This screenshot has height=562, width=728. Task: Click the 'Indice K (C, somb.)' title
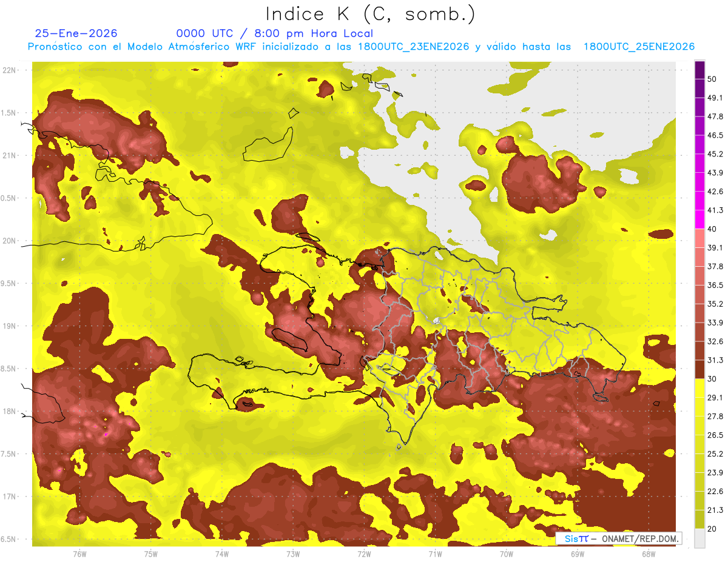(370, 15)
